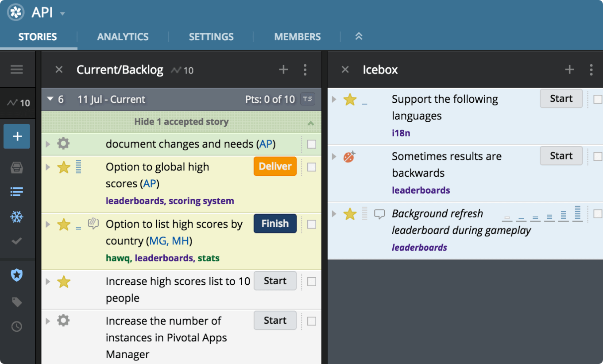Click Hide 1 accepted story

[182, 122]
